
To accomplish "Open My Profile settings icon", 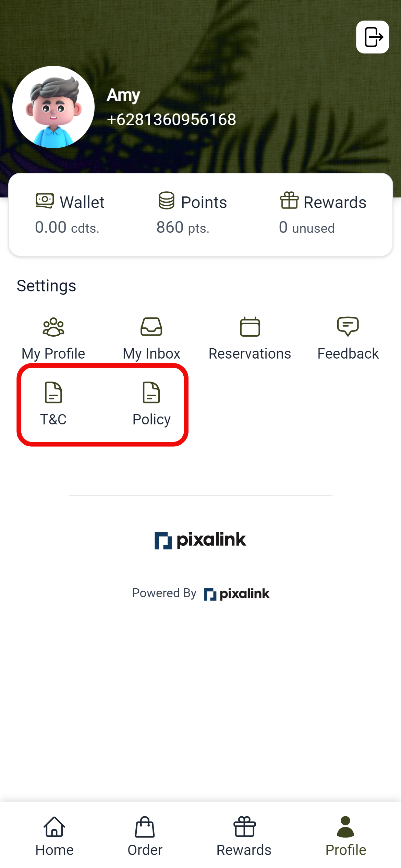I will pos(53,327).
